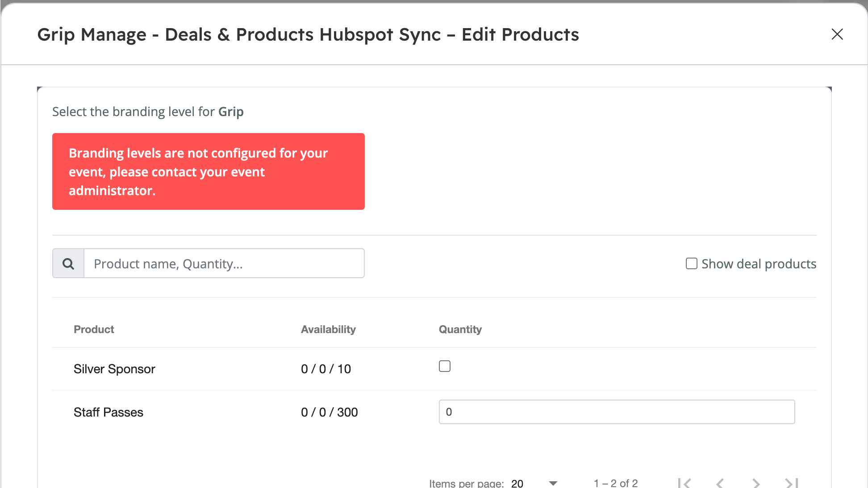Click availability value 0 / 0 / 10

point(326,369)
